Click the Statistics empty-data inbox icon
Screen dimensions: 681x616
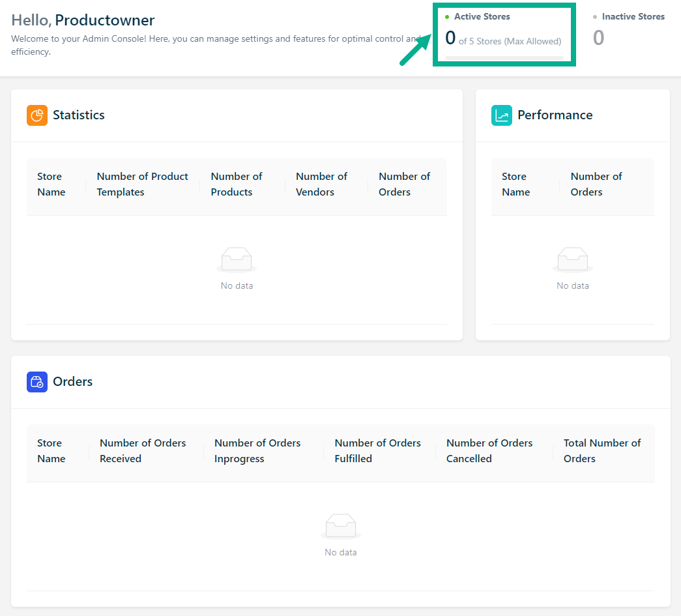237,259
